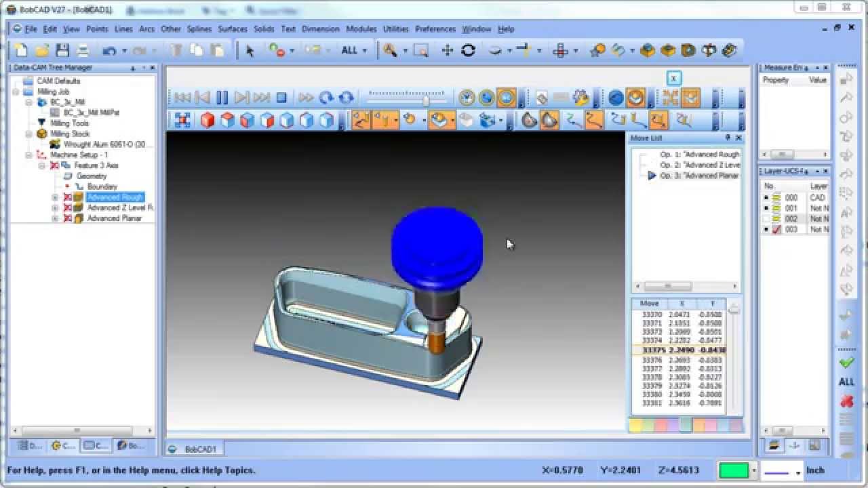Open the File menu
Viewport: 868px width, 488px height.
tap(31, 29)
